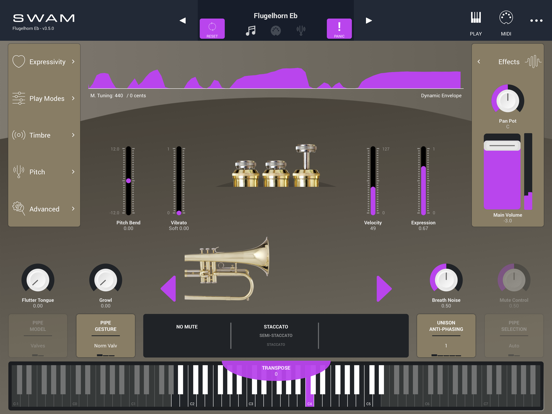Go to next instrument using the header right arrow
This screenshot has height=414, width=552.
pos(369,20)
